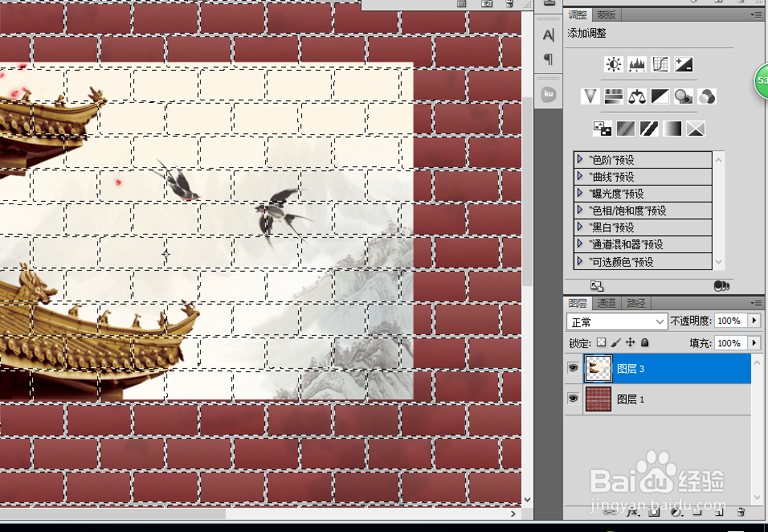Screen dimensions: 768x532
Task: Open the 不透明度 opacity slider arrow
Action: coord(754,321)
